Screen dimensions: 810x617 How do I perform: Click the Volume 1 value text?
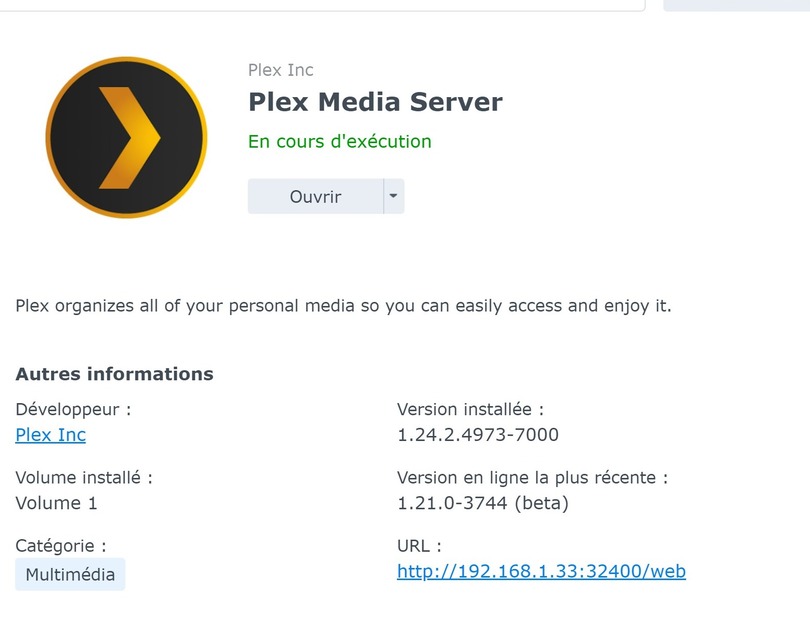57,503
